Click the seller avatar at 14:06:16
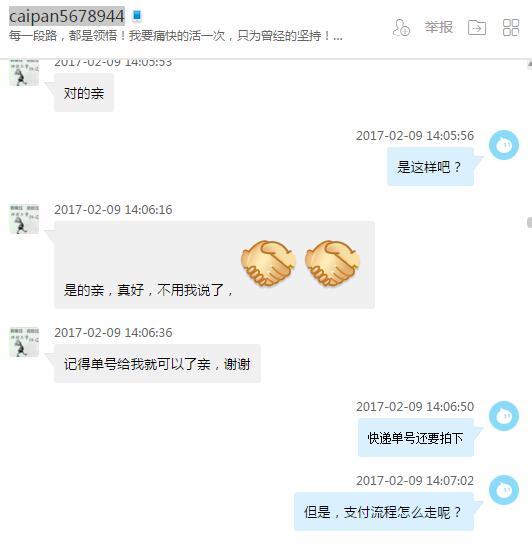 (24, 219)
